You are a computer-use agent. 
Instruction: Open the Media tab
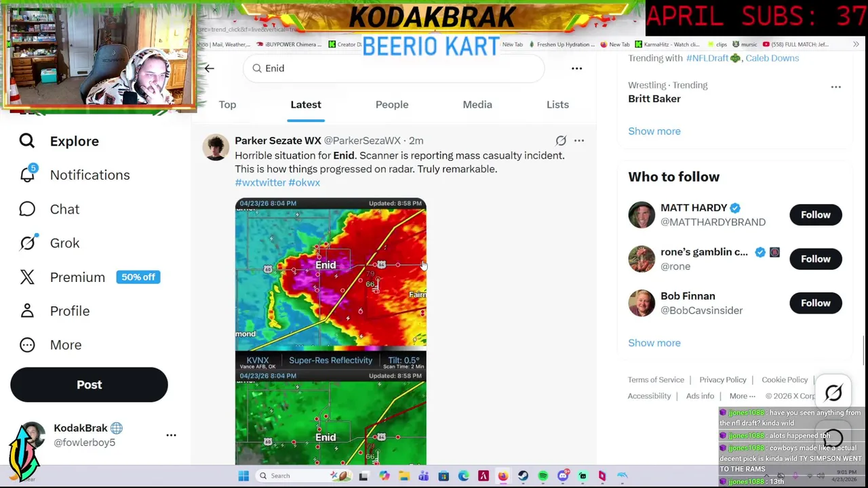coord(477,104)
